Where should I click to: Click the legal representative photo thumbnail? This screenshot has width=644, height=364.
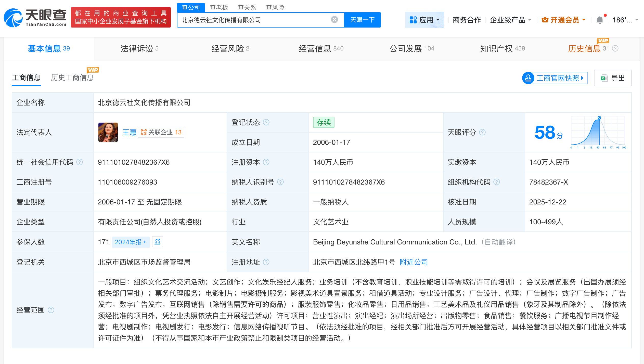pos(108,132)
